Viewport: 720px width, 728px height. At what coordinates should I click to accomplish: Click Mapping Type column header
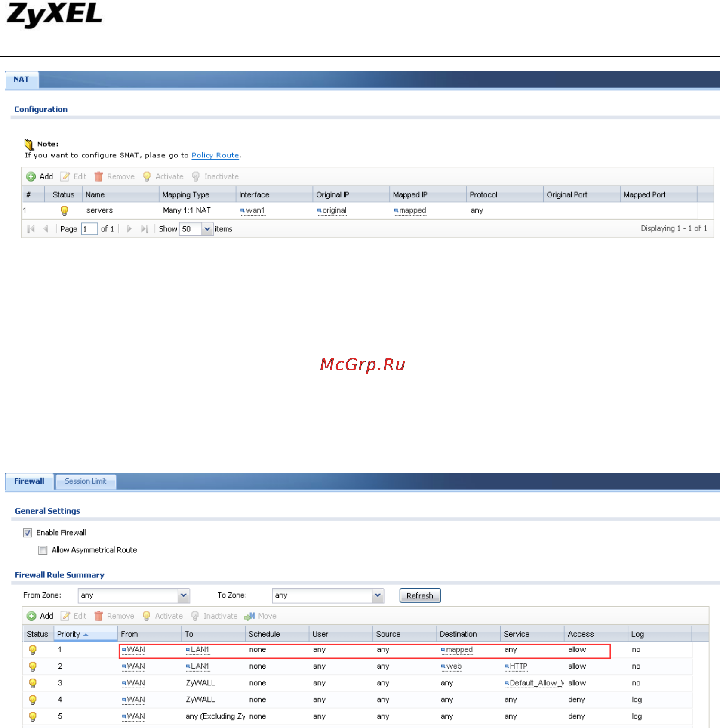pos(197,195)
